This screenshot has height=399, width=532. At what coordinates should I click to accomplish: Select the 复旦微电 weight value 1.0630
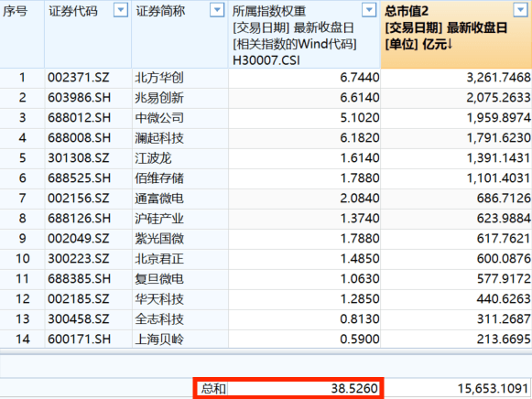(x=360, y=278)
